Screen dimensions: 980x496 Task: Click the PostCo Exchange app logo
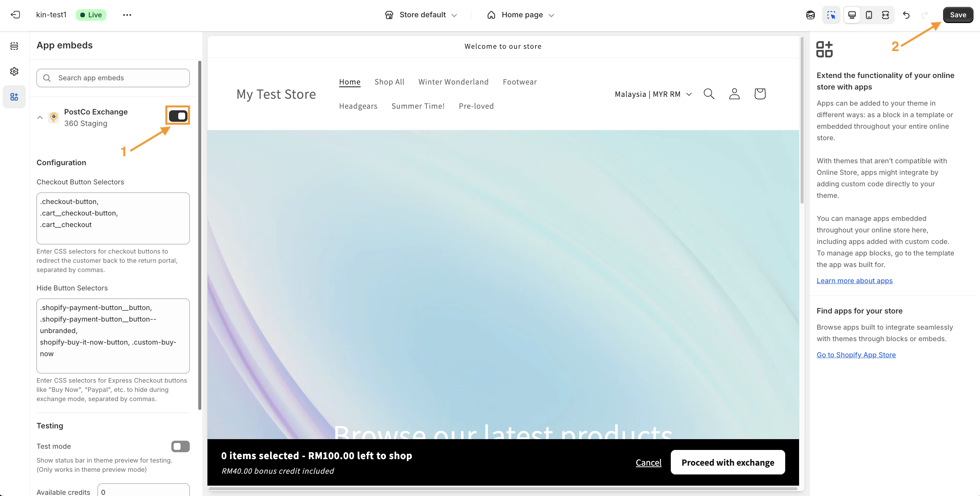[x=54, y=117]
